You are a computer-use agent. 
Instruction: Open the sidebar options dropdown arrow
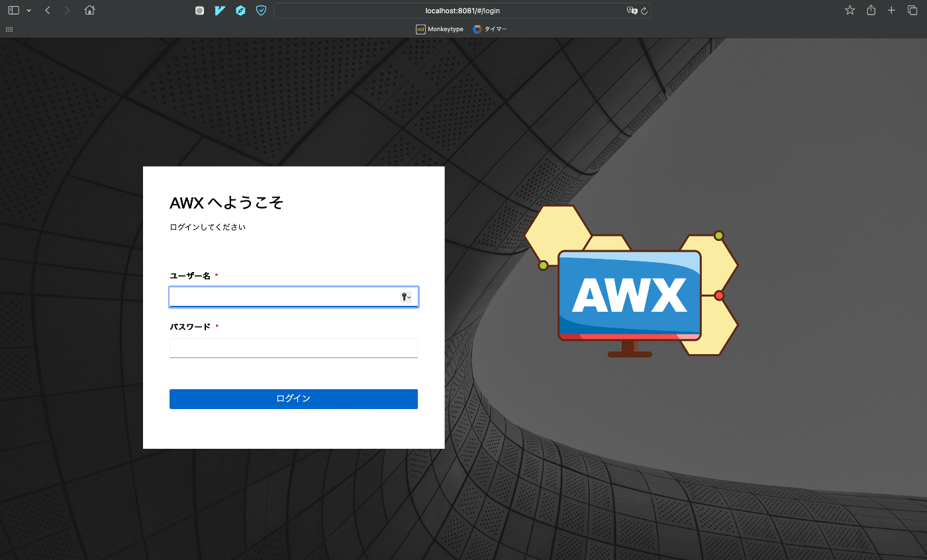(x=28, y=11)
